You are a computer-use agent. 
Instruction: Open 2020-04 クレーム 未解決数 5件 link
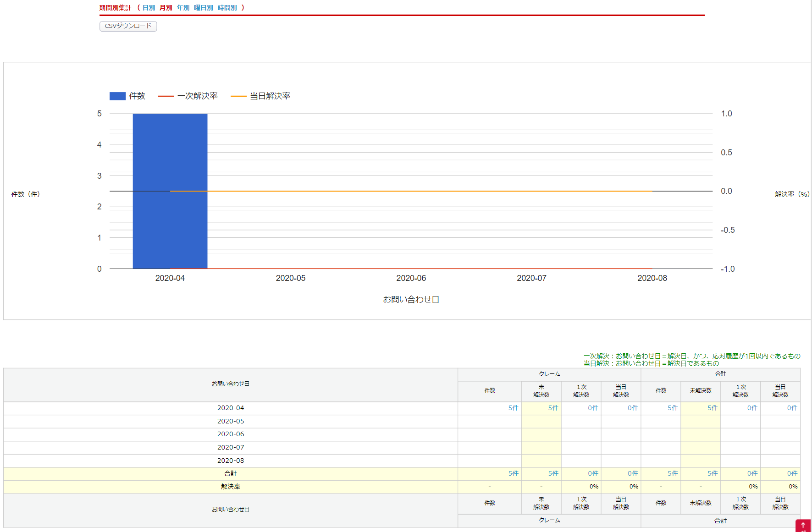pos(553,408)
